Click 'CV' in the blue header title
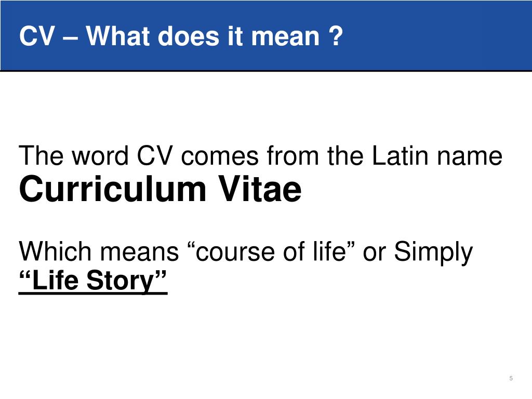532x399 pixels. tap(37, 36)
